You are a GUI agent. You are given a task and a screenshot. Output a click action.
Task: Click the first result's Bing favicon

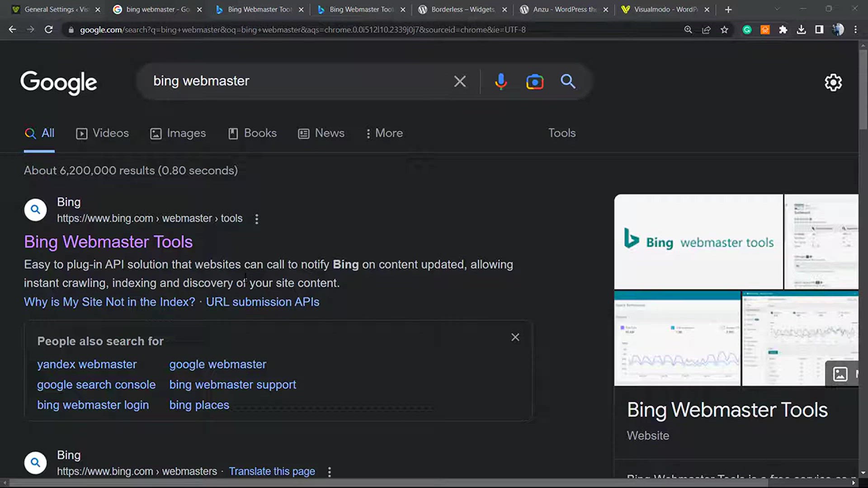[x=35, y=210]
